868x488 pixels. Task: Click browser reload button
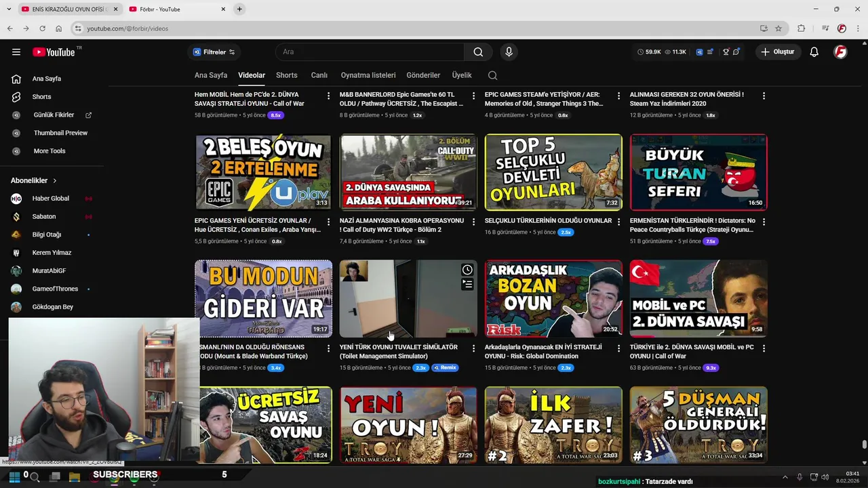(42, 28)
